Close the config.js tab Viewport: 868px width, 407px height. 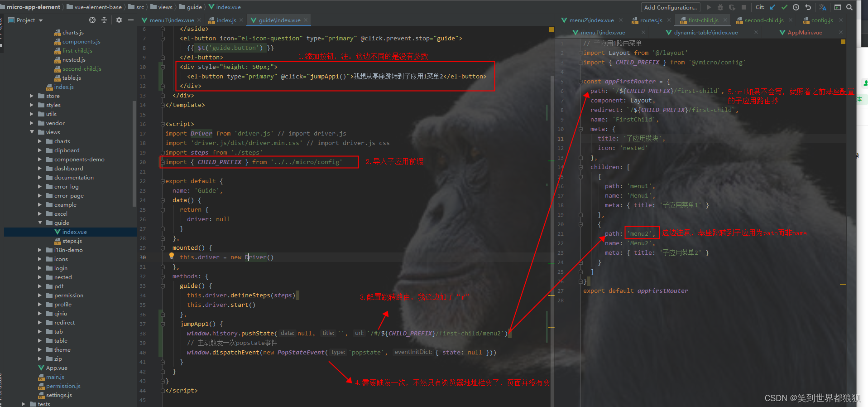tap(840, 20)
